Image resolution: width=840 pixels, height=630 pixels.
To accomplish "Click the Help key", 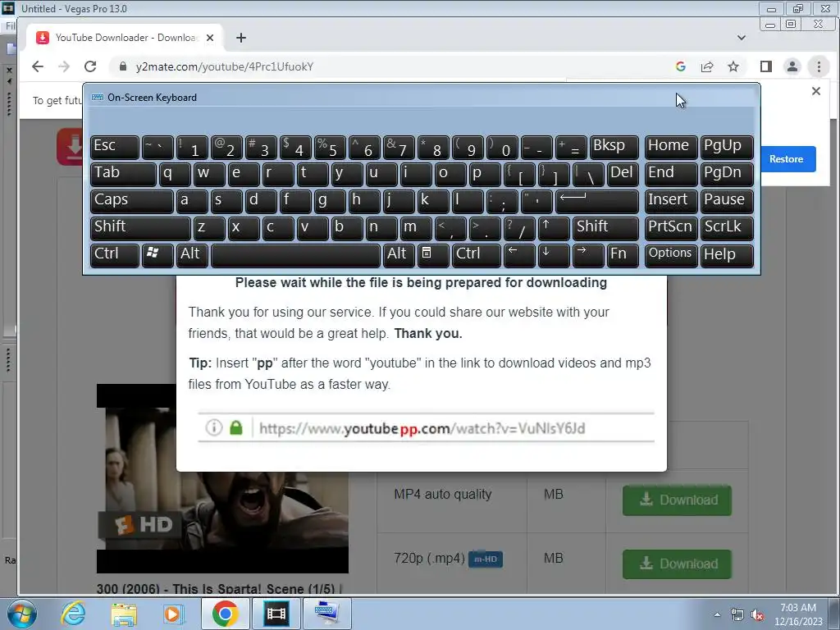I will click(727, 255).
